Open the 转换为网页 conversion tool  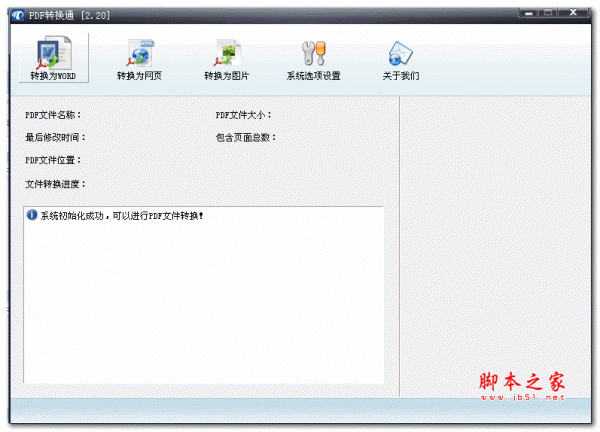pyautogui.click(x=139, y=59)
